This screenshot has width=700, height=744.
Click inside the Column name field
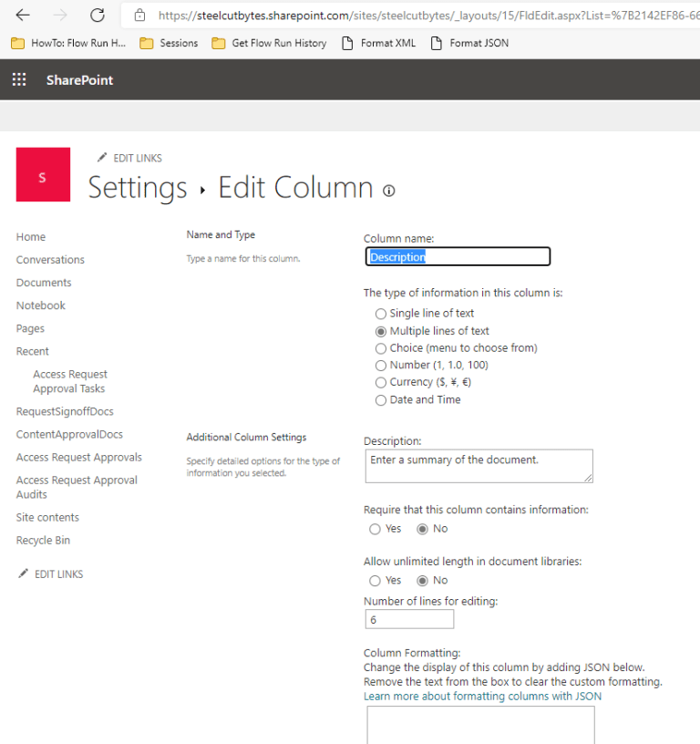[456, 256]
